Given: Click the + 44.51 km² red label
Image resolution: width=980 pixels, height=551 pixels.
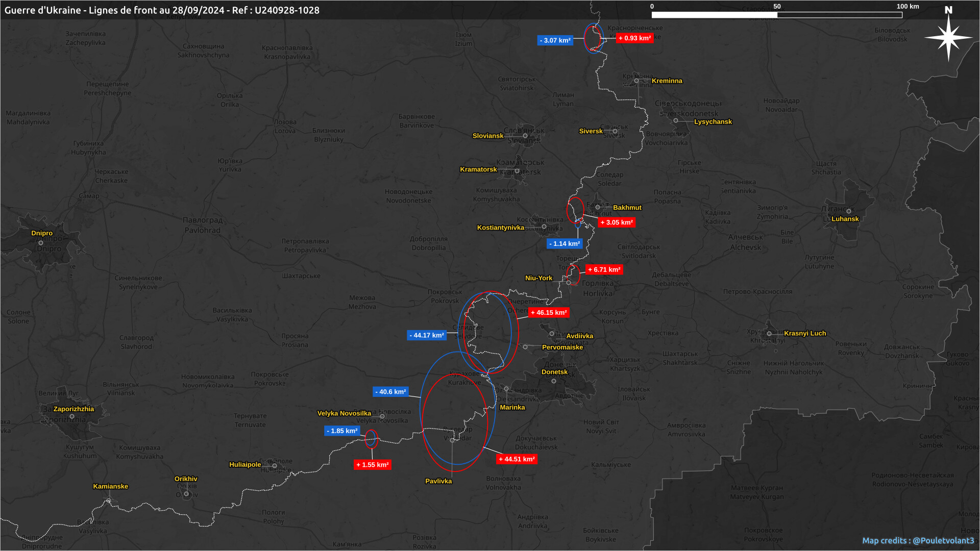Looking at the screenshot, I should pyautogui.click(x=517, y=459).
